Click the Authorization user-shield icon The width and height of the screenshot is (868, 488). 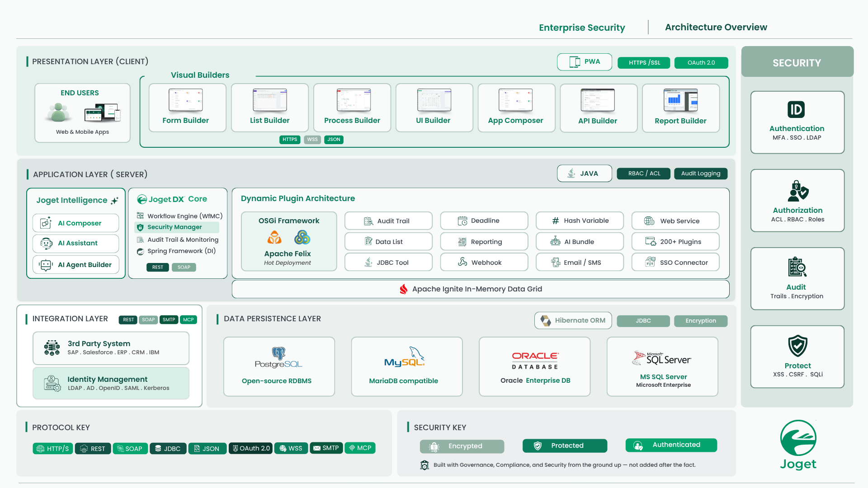point(798,191)
